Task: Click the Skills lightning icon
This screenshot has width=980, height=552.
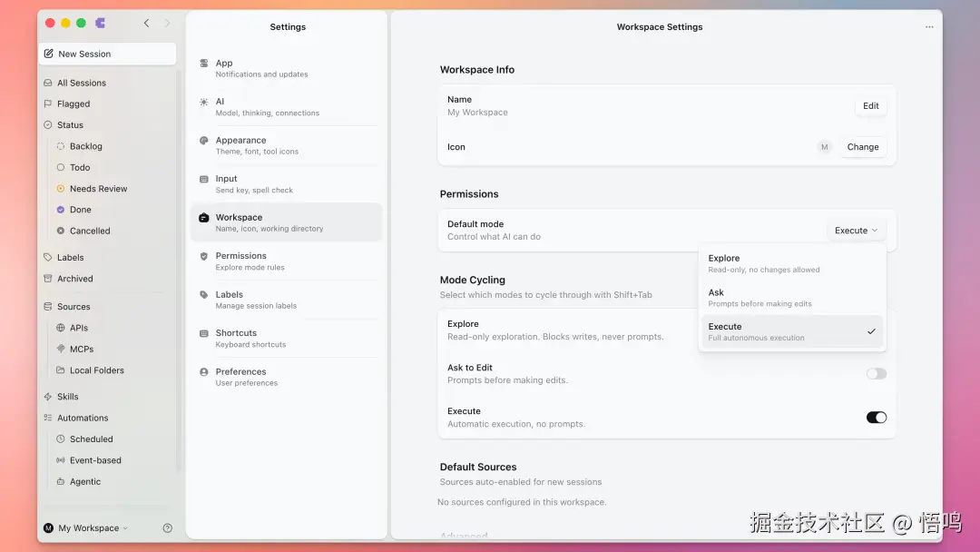Action: (48, 397)
